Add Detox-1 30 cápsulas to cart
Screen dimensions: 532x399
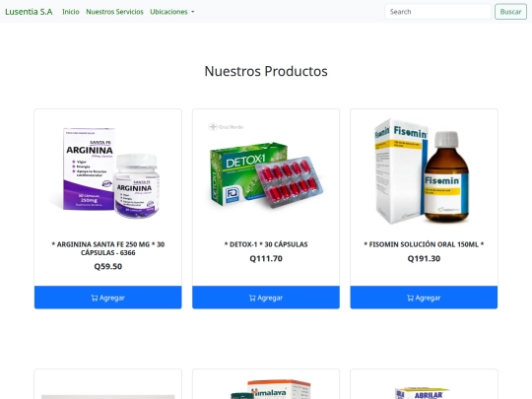coord(266,298)
